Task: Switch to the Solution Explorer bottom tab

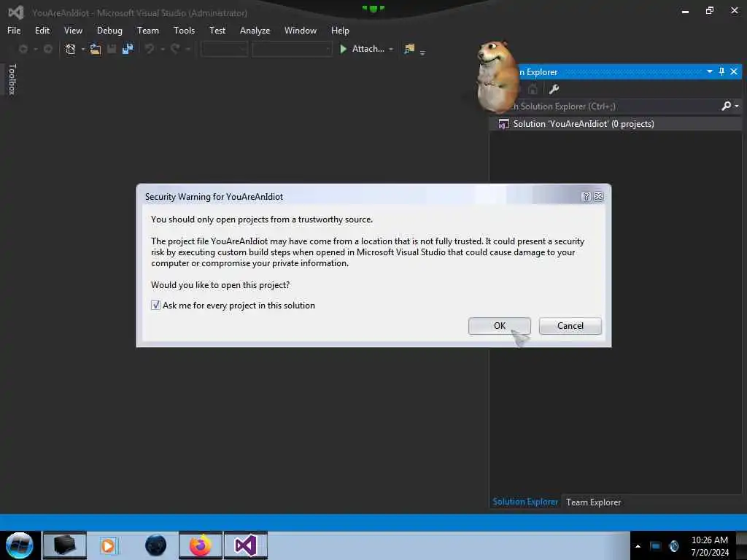Action: pyautogui.click(x=525, y=502)
